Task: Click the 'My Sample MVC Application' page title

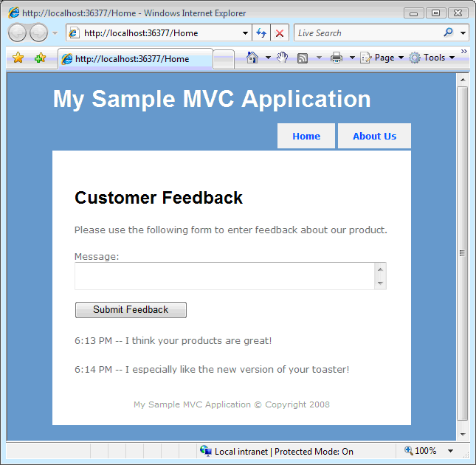Action: [212, 99]
